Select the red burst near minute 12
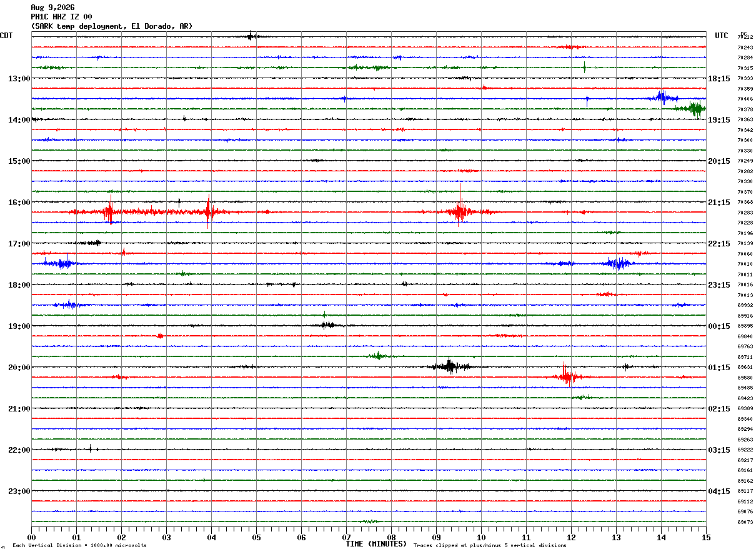The width and height of the screenshot is (756, 554). (x=567, y=375)
